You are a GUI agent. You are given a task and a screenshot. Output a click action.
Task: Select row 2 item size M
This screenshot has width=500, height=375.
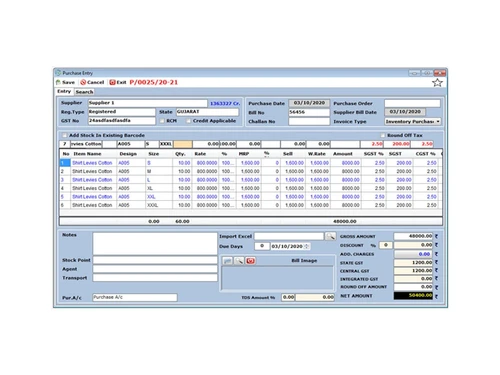[251, 171]
